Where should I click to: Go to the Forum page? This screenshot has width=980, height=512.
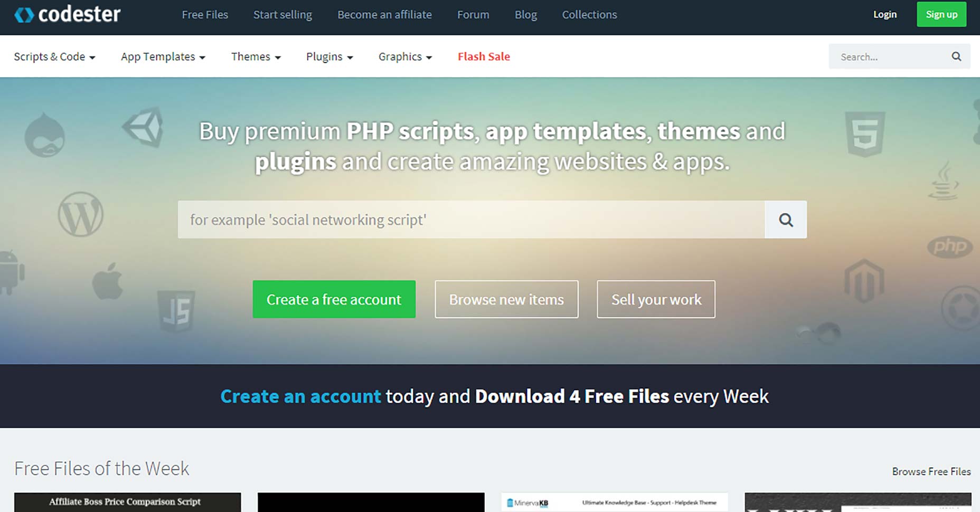[x=473, y=15]
